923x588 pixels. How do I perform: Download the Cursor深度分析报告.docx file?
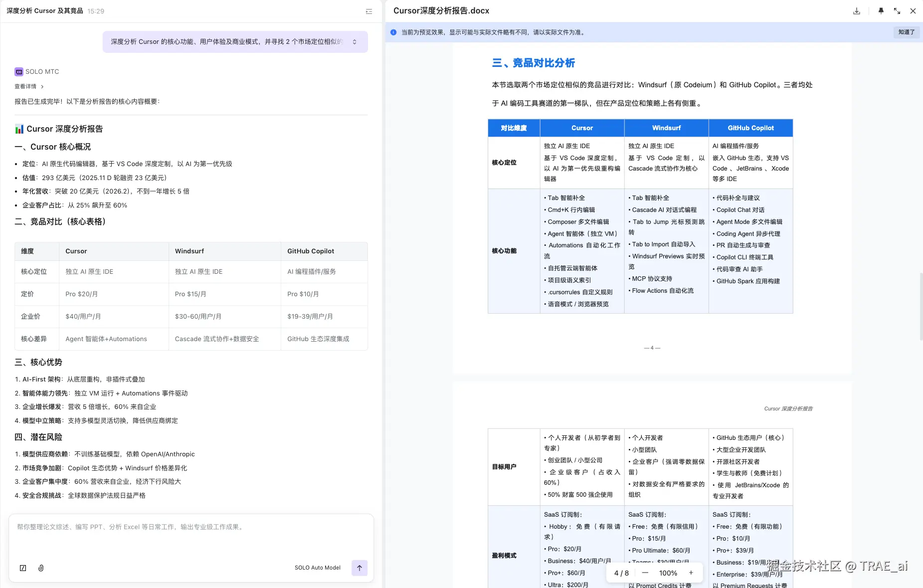click(857, 11)
